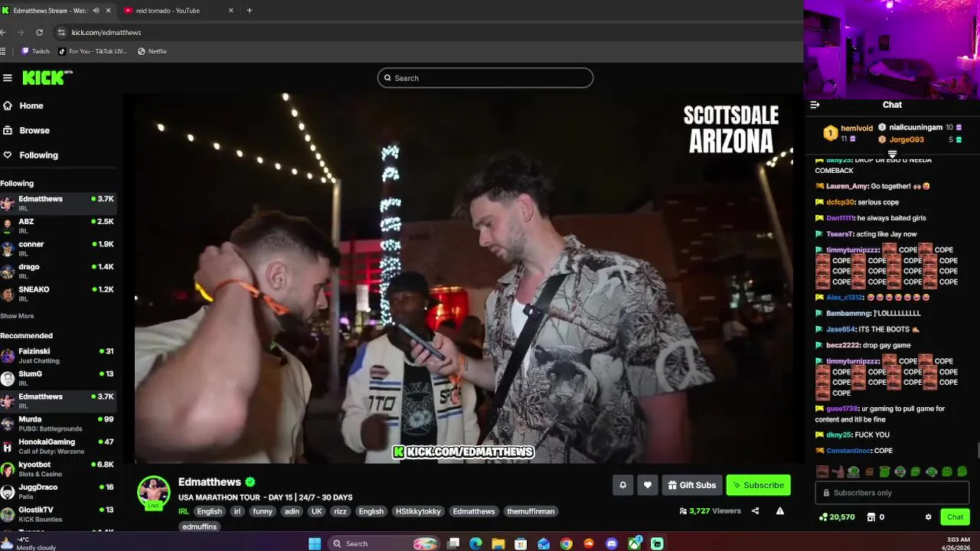Click the green KICK logo
The image size is (980, 551).
44,77
